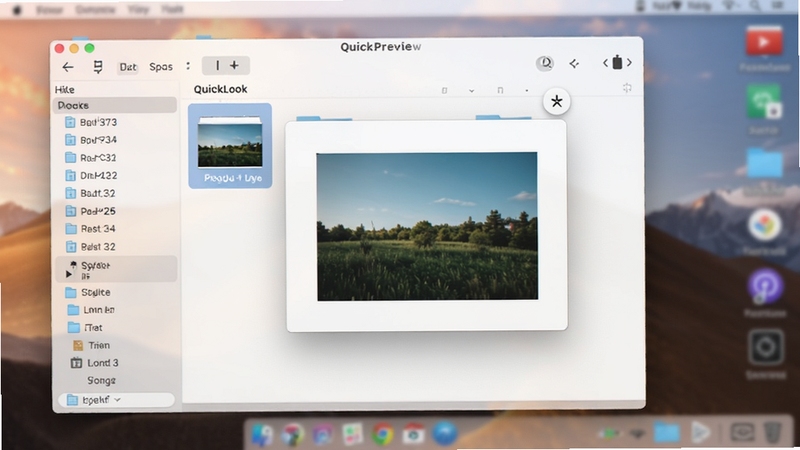The image size is (800, 450).
Task: Open Finder in the Dock
Action: (262, 434)
